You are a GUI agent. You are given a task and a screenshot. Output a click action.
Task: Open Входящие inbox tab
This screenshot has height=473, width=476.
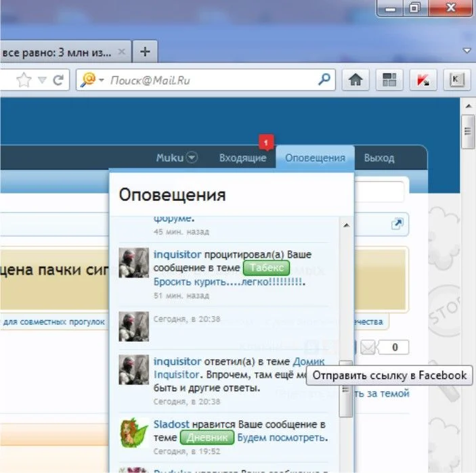tap(242, 158)
